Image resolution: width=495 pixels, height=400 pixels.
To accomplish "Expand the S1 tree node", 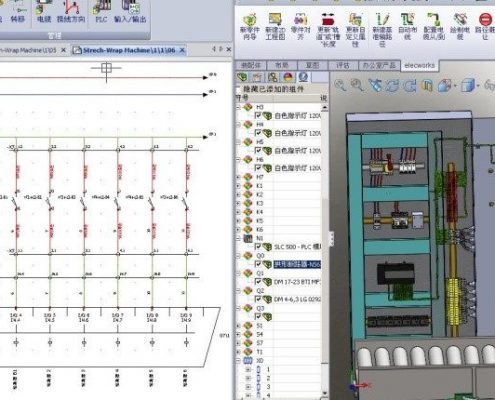I will 238,326.
